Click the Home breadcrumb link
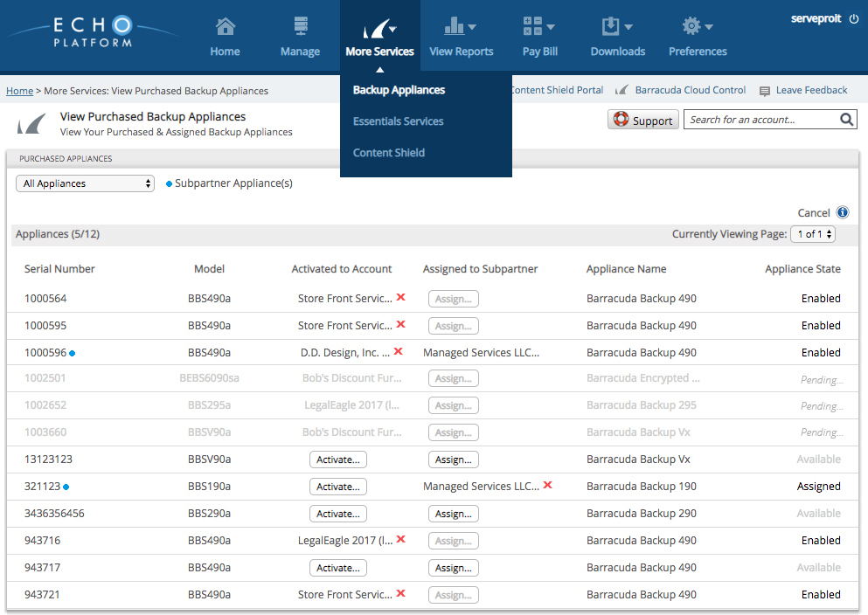 tap(19, 91)
